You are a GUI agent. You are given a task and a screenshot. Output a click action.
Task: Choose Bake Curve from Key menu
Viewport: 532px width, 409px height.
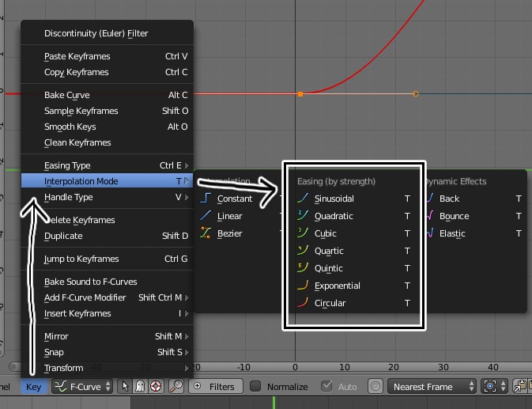[x=107, y=95]
